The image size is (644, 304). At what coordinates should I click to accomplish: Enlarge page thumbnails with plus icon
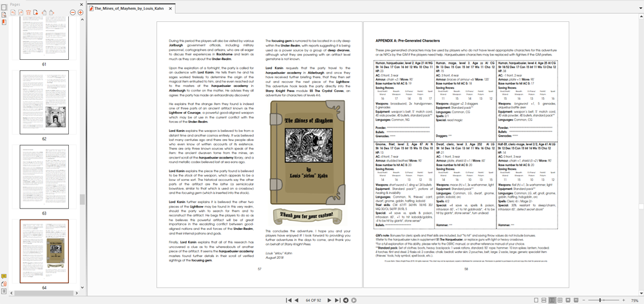[x=80, y=12]
